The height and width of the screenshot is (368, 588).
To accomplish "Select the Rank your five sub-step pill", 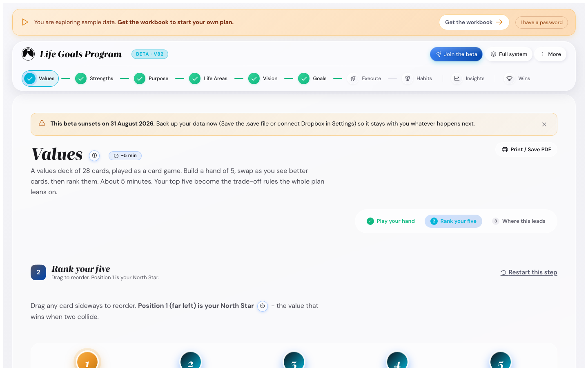I will tap(453, 221).
